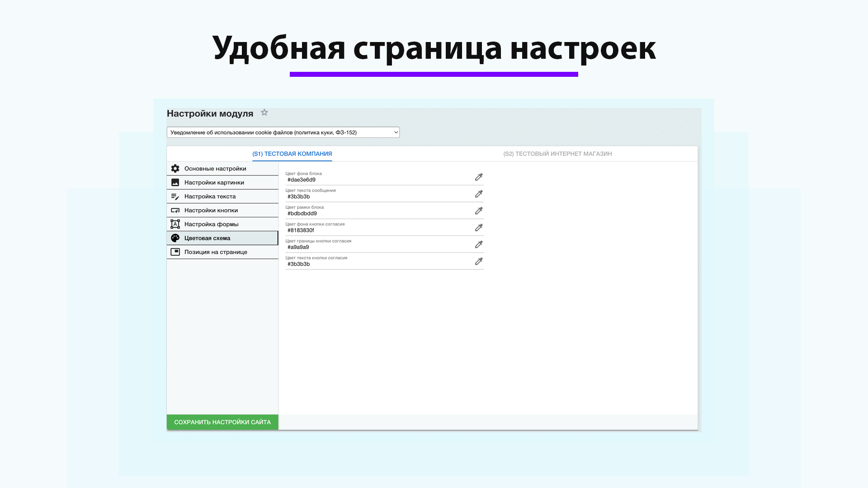Click the Настройка текста text icon
This screenshot has height=488, width=868.
175,196
